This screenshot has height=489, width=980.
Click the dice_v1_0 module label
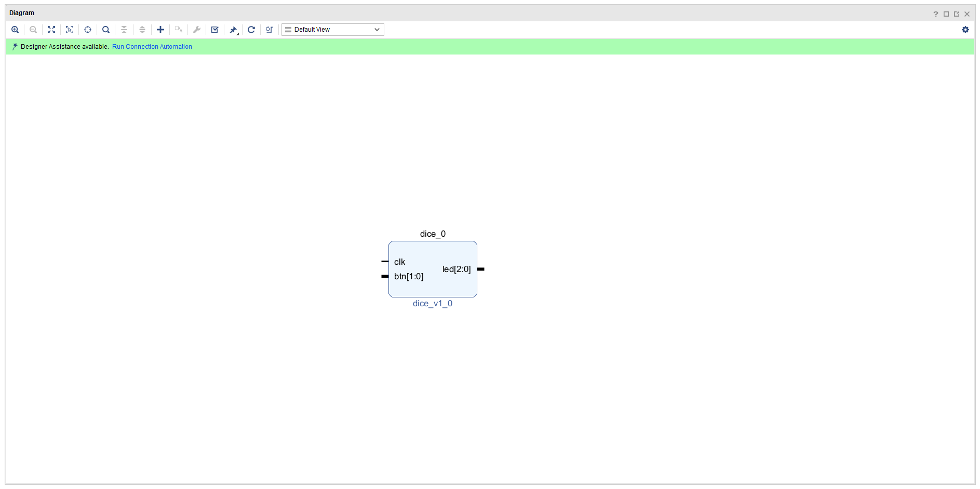(433, 304)
